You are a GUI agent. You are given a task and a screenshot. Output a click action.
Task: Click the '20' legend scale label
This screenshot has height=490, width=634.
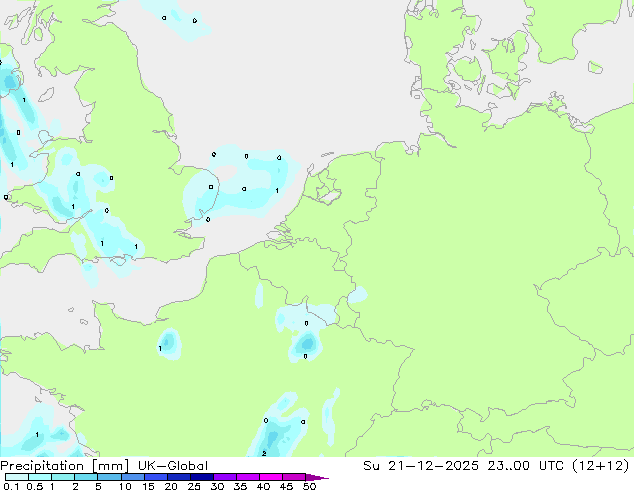pos(171,486)
